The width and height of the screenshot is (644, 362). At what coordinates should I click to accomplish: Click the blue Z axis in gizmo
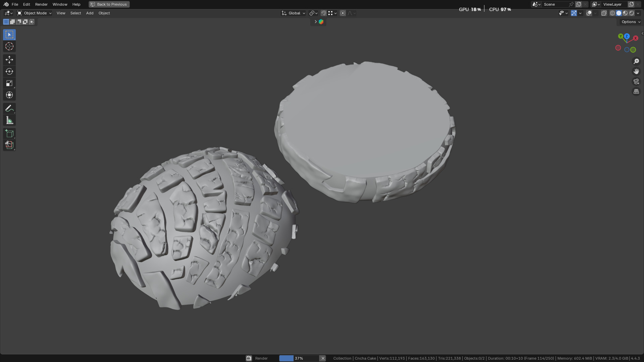click(x=627, y=36)
